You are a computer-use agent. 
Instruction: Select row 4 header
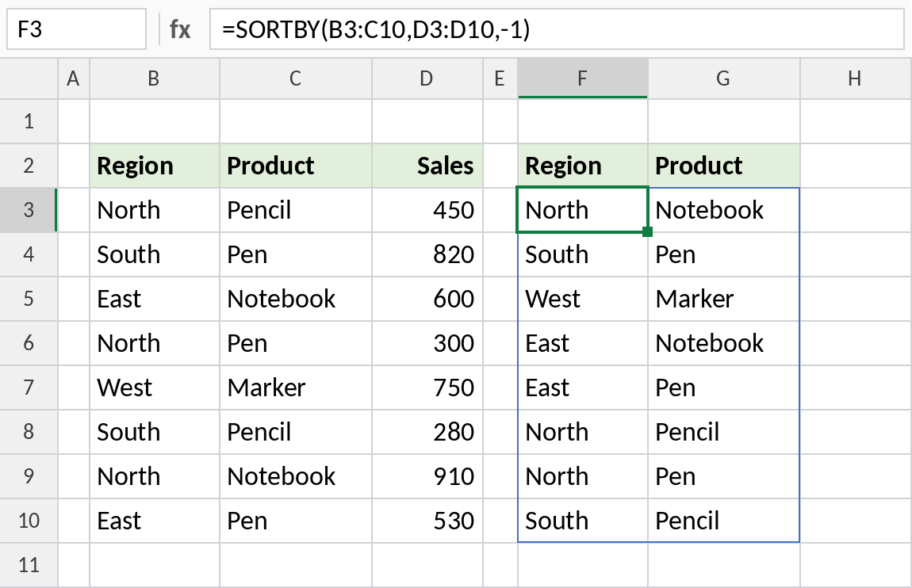tap(29, 254)
